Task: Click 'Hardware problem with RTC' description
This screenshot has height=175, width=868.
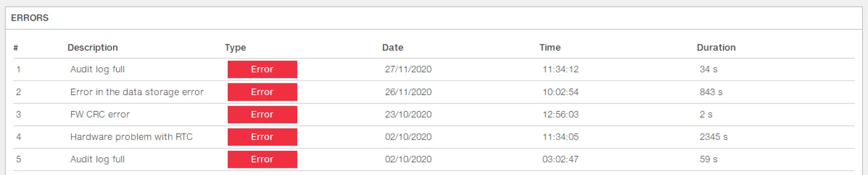Action: pos(132,137)
